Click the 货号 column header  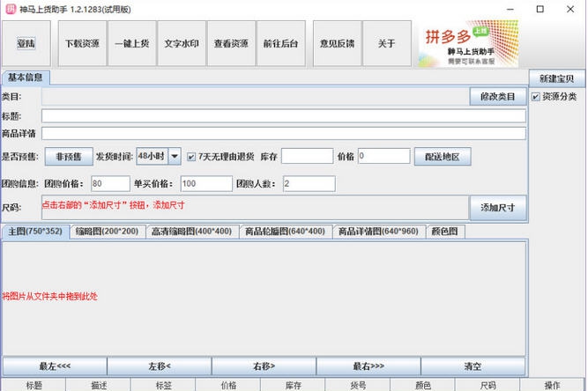pos(358,385)
